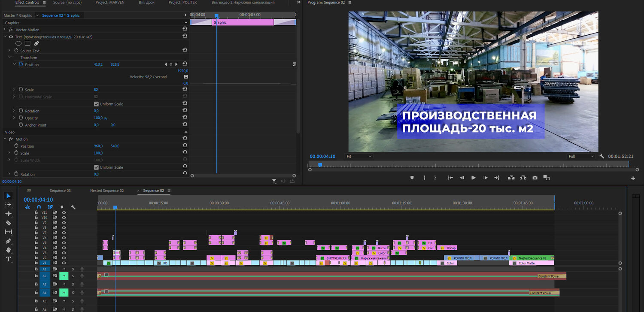The width and height of the screenshot is (644, 312).
Task: Switch to the Nested Sequence 02 timeline tab
Action: tap(107, 191)
